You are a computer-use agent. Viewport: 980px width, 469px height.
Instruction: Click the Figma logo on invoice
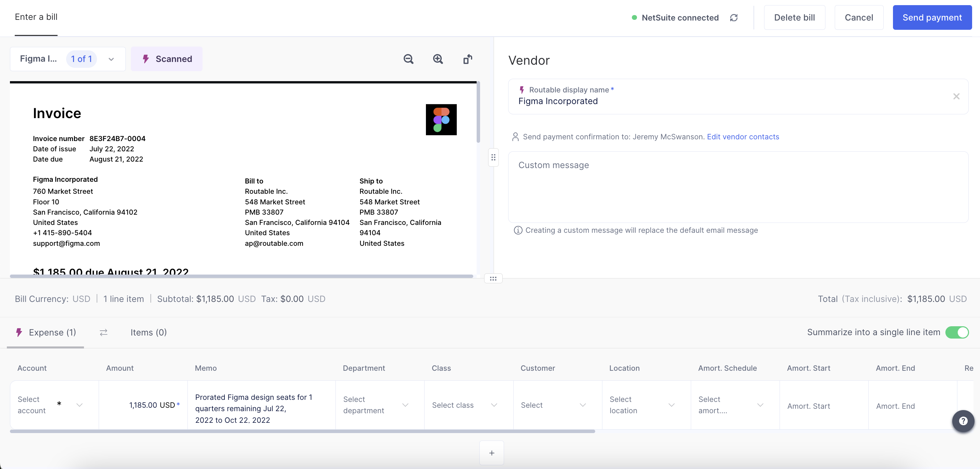(441, 119)
